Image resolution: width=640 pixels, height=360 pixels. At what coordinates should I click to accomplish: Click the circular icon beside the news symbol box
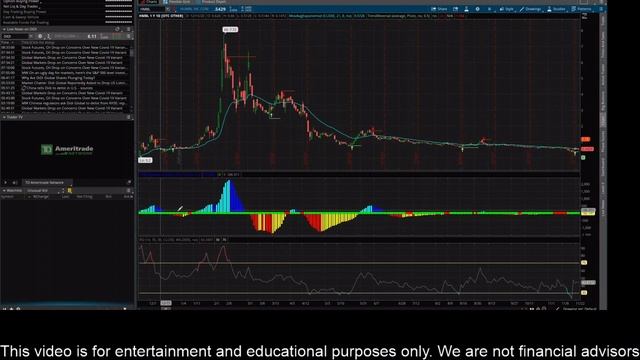click(x=40, y=36)
